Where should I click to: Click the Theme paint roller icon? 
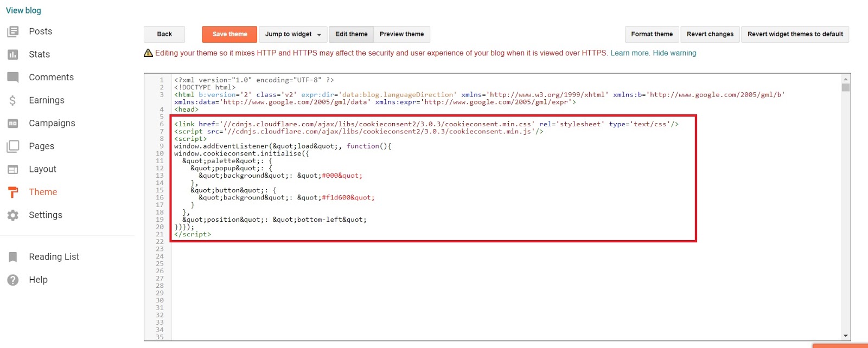(13, 192)
